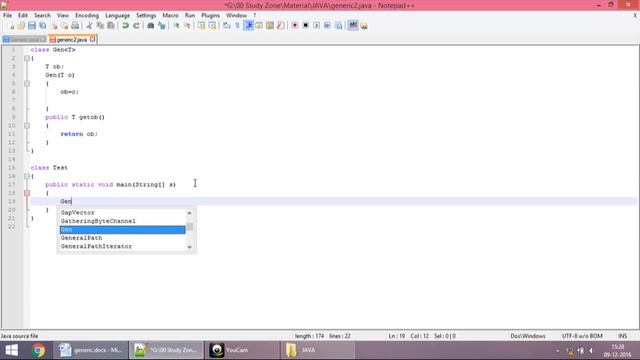This screenshot has width=640, height=360.
Task: Stop macro recording square icon
Action: click(x=305, y=26)
